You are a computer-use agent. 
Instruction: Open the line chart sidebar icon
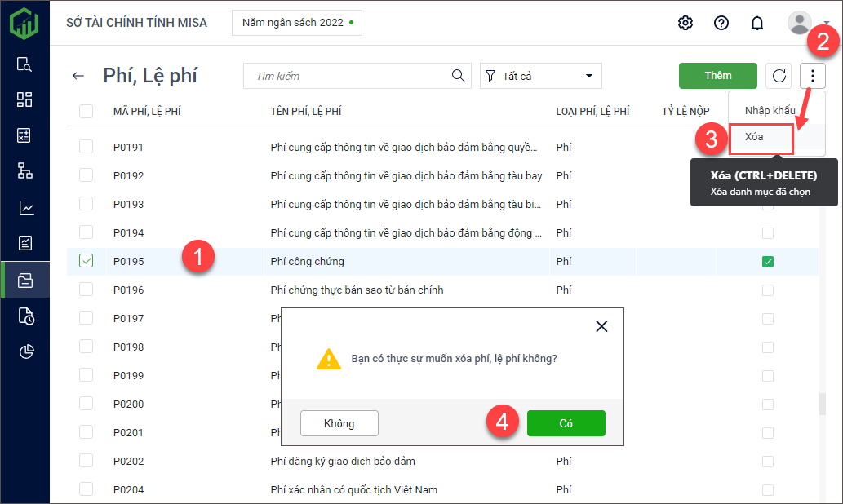click(x=25, y=209)
